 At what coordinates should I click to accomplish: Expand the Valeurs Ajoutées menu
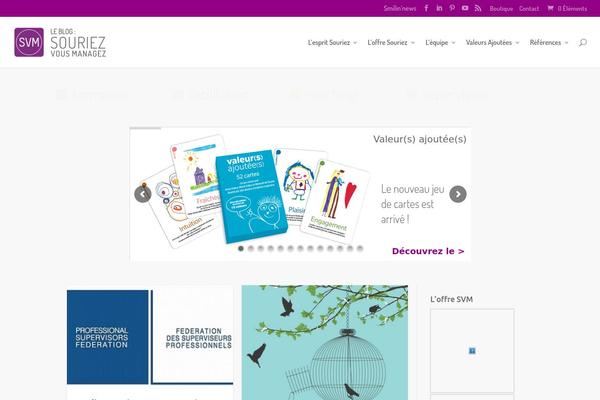(492, 42)
